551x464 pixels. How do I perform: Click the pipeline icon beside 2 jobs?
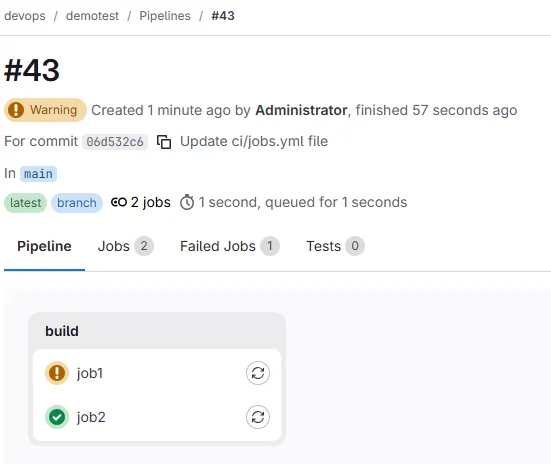point(119,202)
